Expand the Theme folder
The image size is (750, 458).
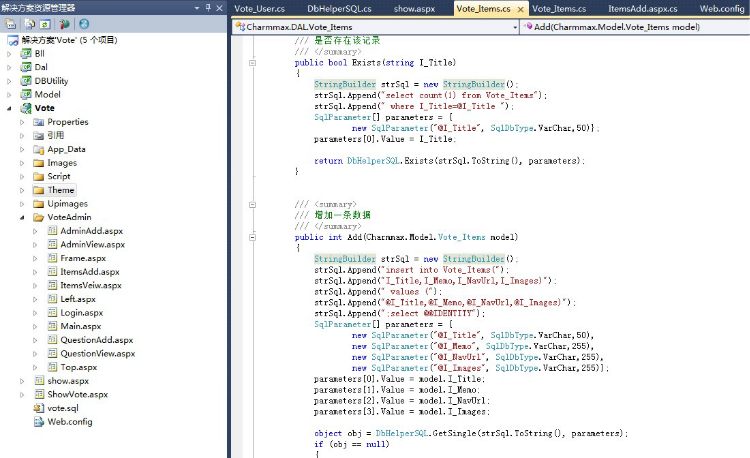point(22,190)
